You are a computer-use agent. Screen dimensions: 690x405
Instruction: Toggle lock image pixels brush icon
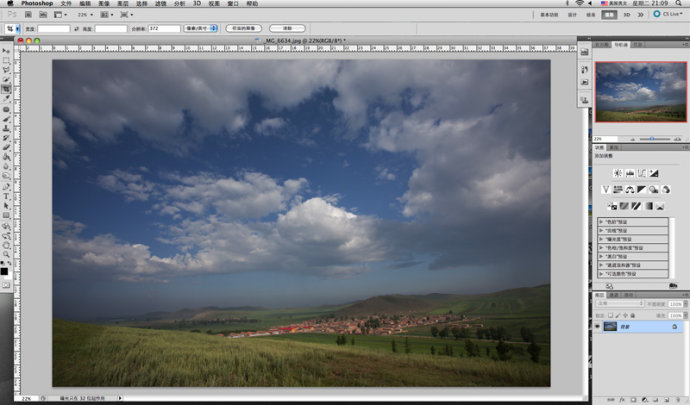click(x=618, y=316)
